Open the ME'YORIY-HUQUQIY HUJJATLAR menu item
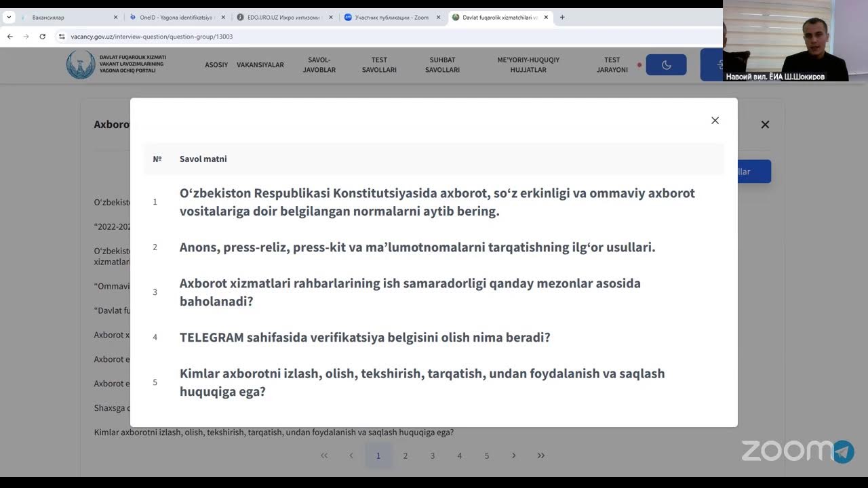Viewport: 868px width, 488px height. (528, 65)
